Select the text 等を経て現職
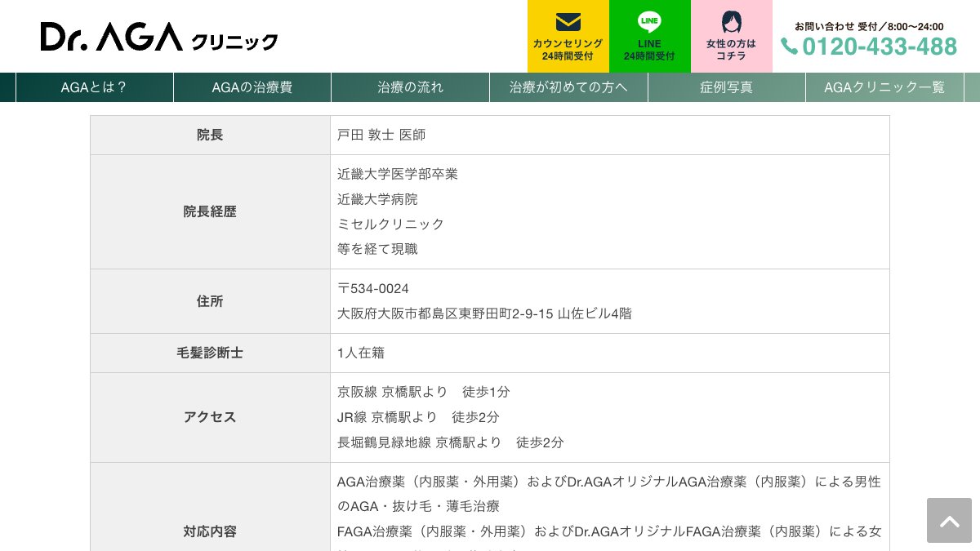The height and width of the screenshot is (551, 980). [377, 249]
